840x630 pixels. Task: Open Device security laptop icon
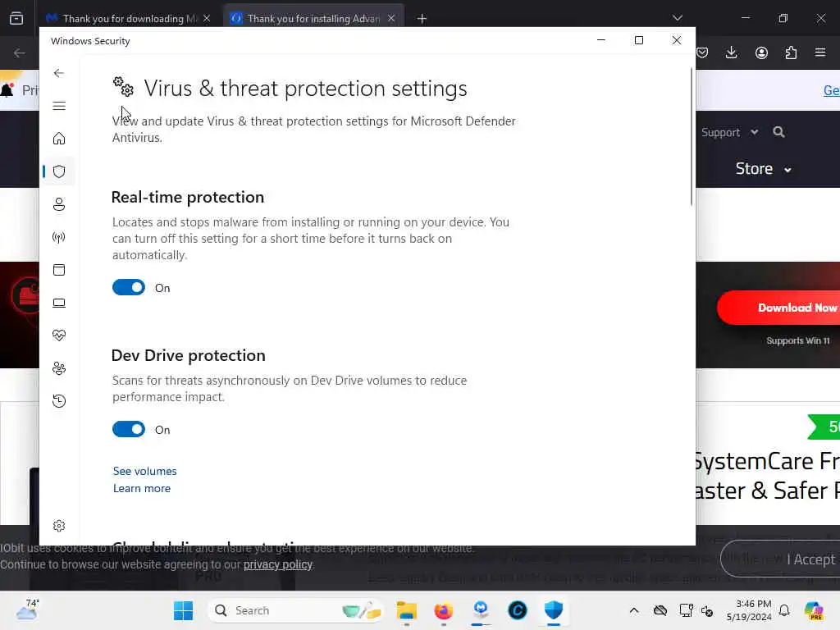[59, 303]
